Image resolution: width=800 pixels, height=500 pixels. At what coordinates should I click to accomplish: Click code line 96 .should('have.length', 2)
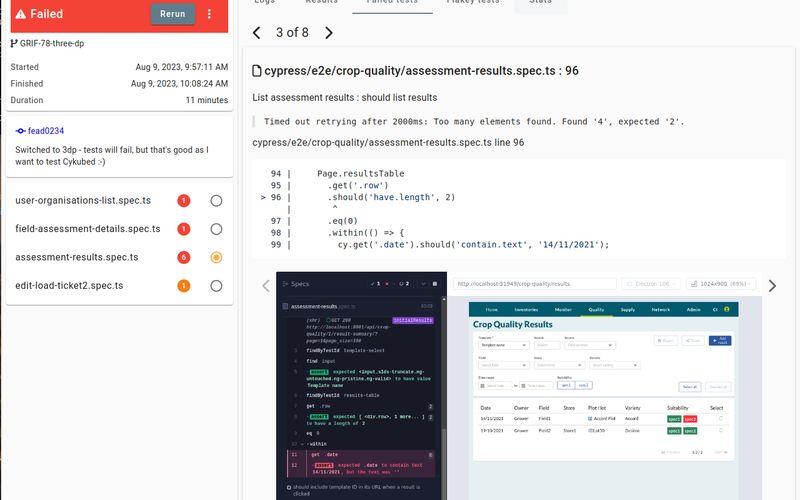coord(391,197)
